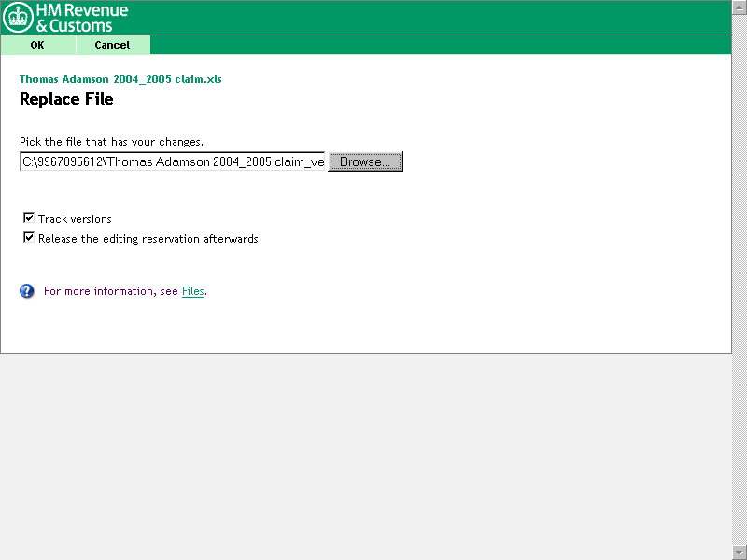
Task: Click the Thomas Adamson 2004_2005 claim.xls title
Action: pyautogui.click(x=120, y=79)
